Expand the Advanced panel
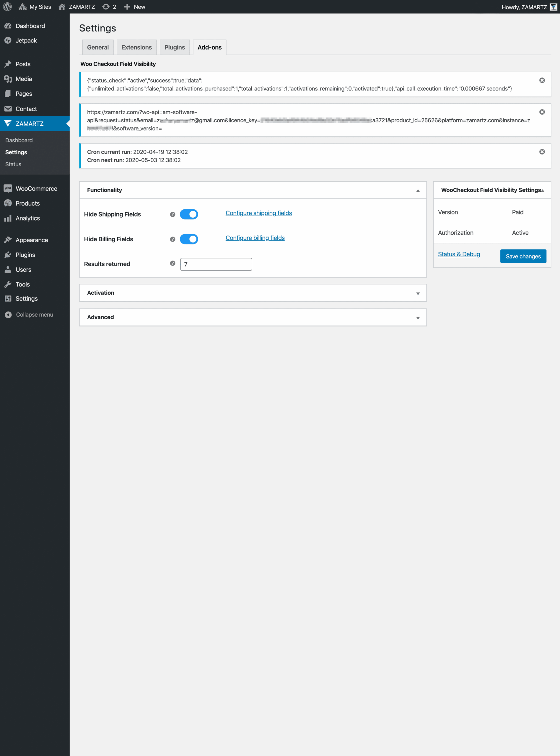Screen dimensions: 560x756 (x=417, y=317)
